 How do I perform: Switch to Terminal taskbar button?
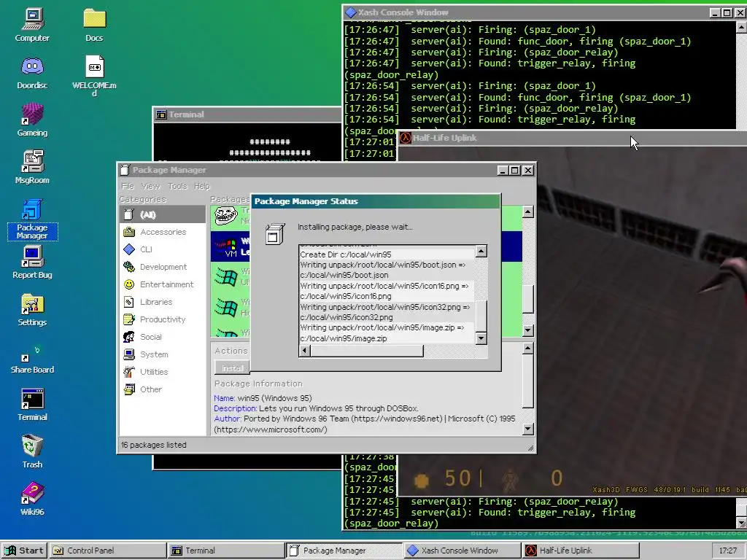pos(226,551)
